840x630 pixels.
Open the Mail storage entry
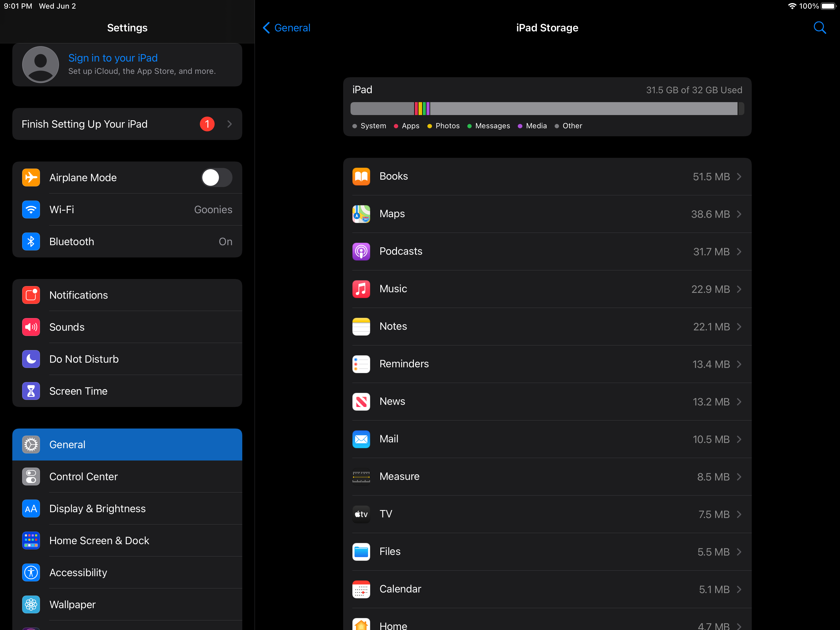click(x=547, y=439)
